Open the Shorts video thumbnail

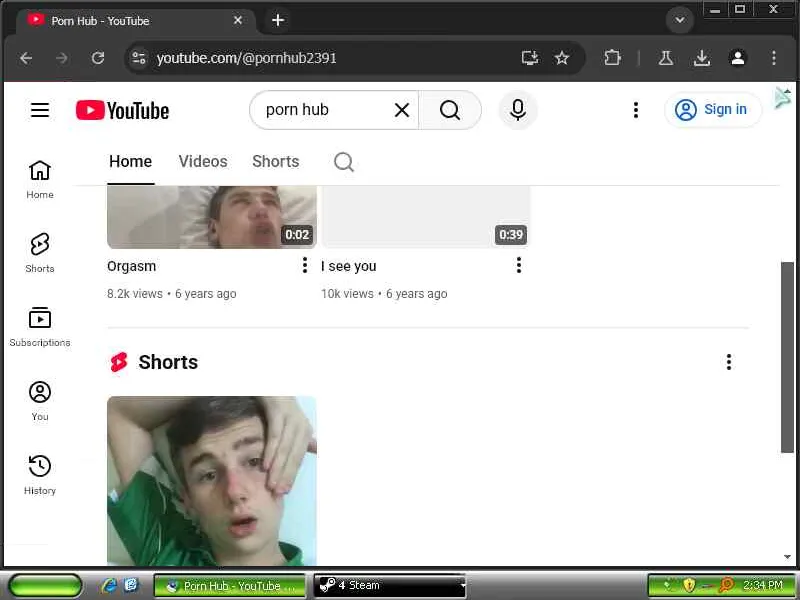tap(212, 481)
